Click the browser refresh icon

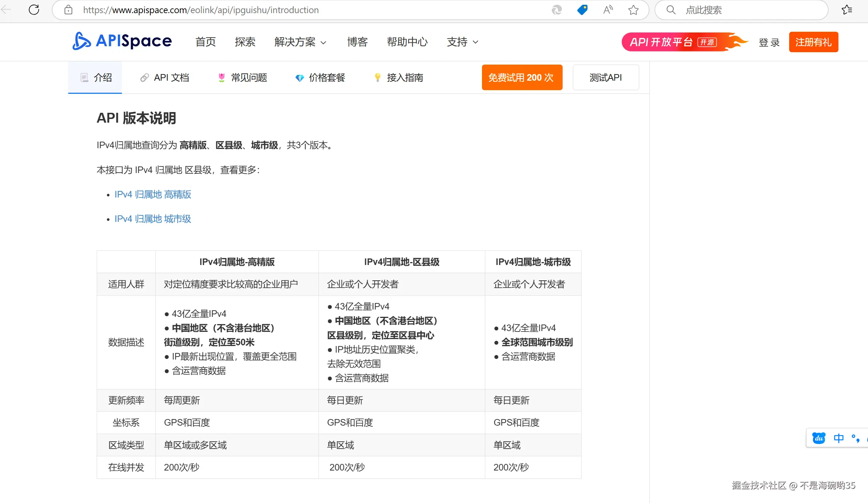34,10
